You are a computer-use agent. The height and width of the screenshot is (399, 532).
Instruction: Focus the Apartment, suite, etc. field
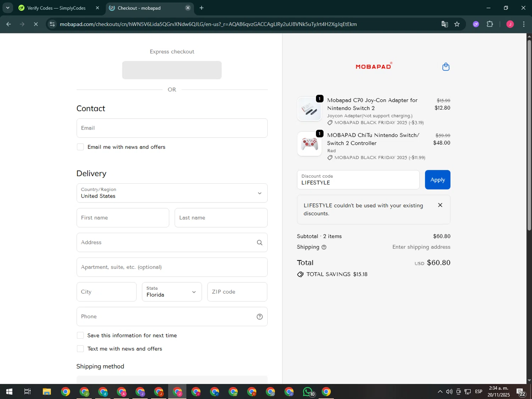coord(172,267)
